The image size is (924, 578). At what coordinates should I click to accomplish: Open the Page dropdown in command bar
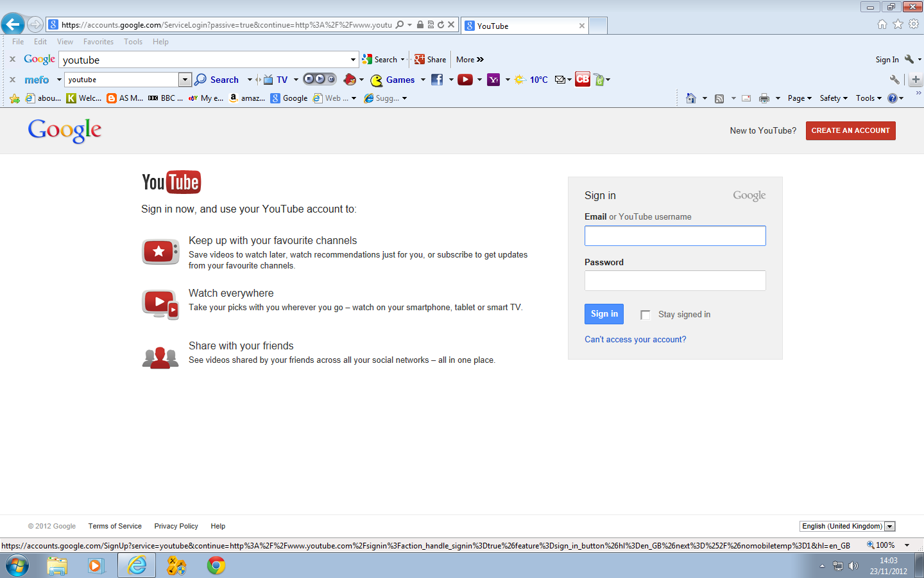click(800, 98)
